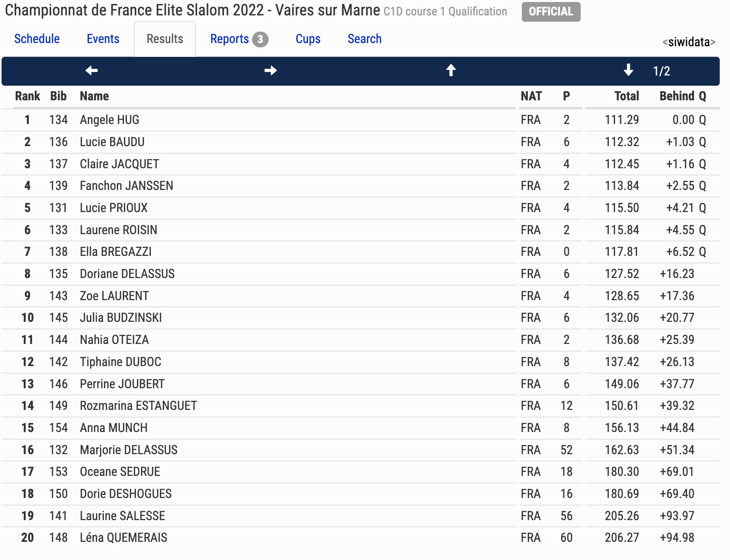Click the siwidata link
The width and height of the screenshot is (730, 560).
coord(689,42)
